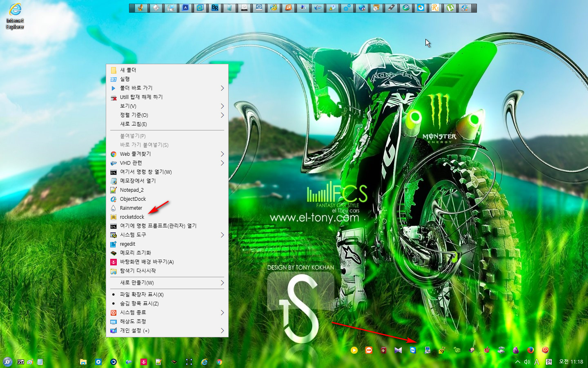Viewport: 588px width, 368px height.
Task: Open the USB drive tool in the top dock
Action: 391,8
